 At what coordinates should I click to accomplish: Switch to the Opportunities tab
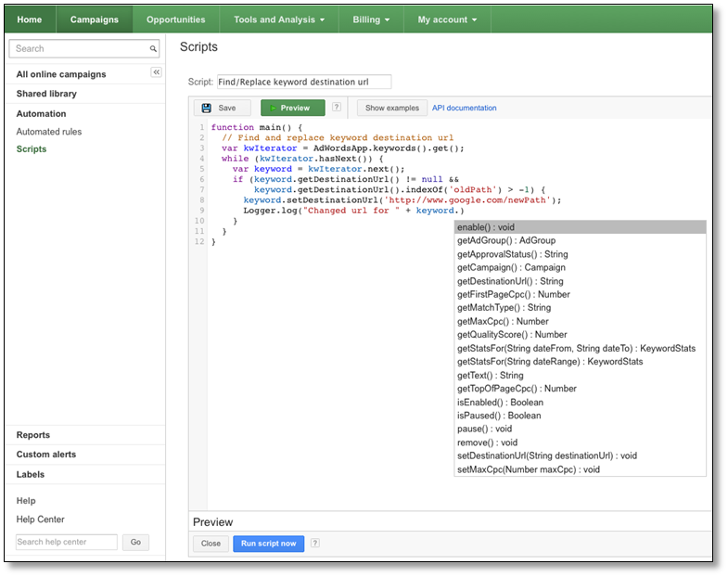click(176, 19)
